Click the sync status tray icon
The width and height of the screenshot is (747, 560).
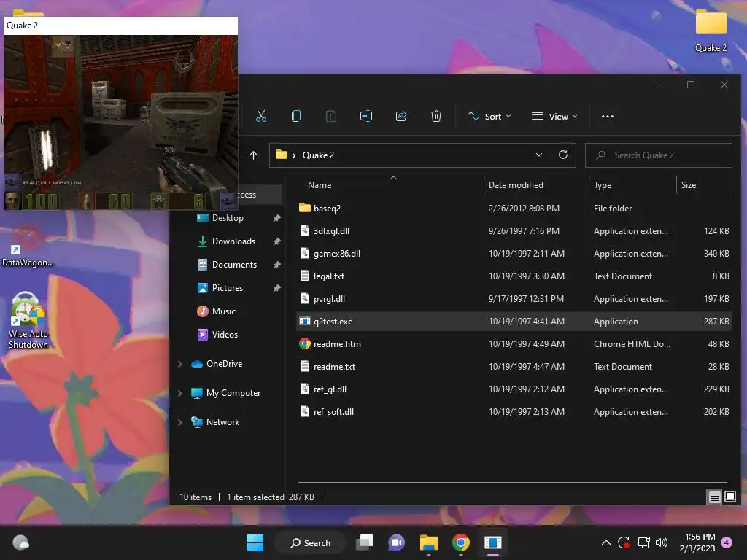(624, 542)
